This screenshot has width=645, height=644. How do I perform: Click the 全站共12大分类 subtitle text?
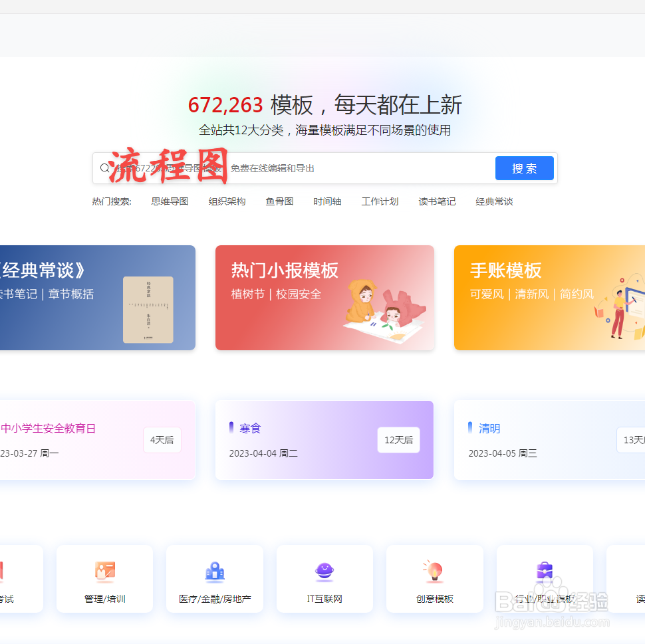pyautogui.click(x=324, y=130)
